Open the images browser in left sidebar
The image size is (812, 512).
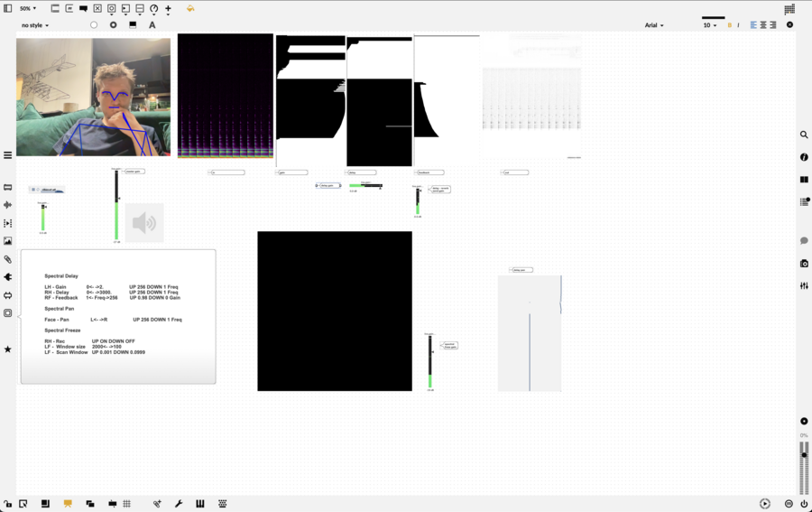point(8,241)
